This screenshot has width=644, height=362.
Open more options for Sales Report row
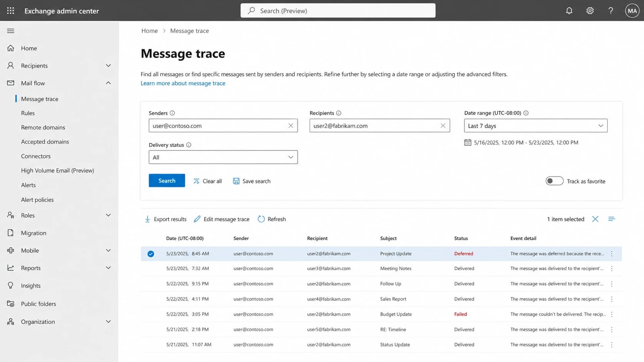[x=612, y=299]
